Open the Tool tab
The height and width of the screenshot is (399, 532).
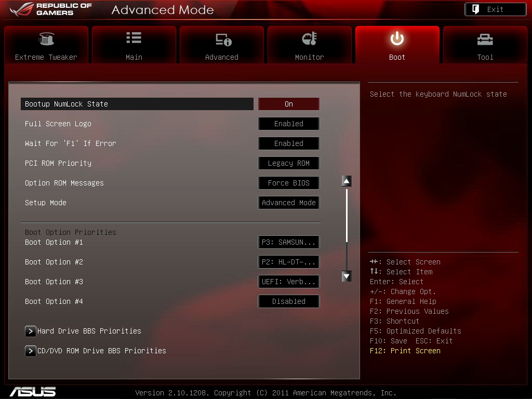(485, 45)
